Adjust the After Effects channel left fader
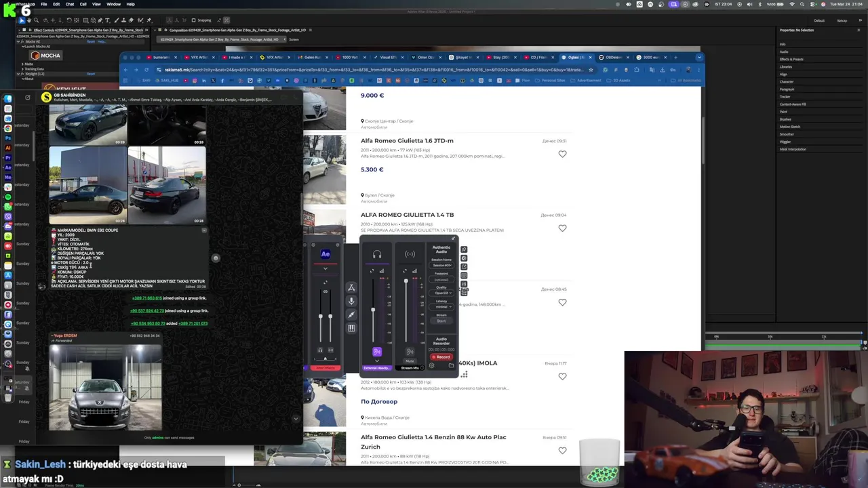This screenshot has width=868, height=488. click(321, 316)
